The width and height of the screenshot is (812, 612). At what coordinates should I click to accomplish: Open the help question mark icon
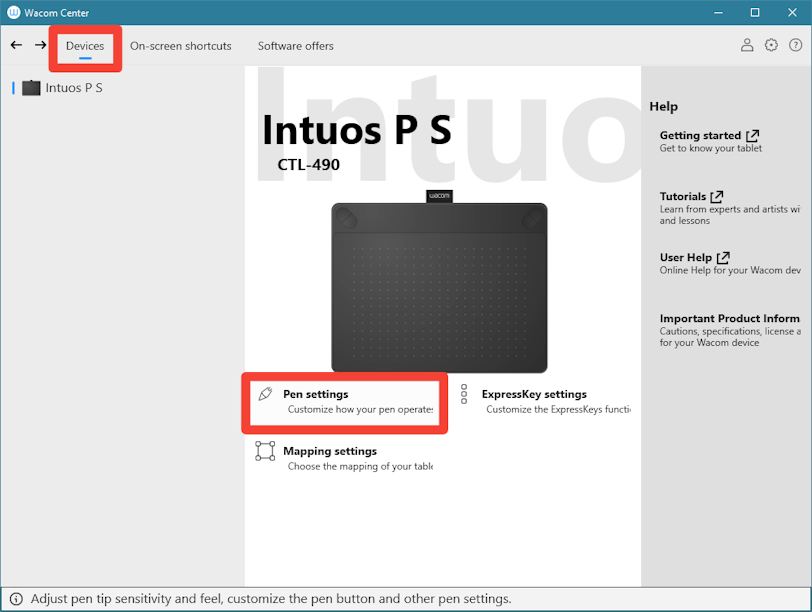(x=795, y=45)
